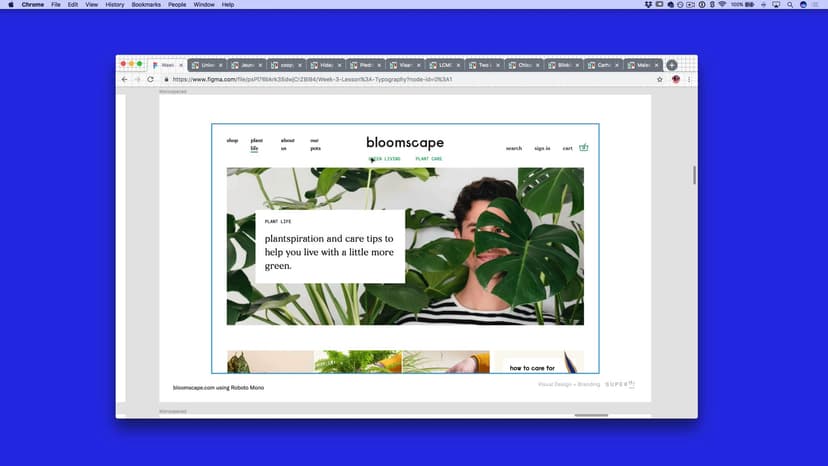Open the Edit menu
The image size is (828, 466).
73,4
